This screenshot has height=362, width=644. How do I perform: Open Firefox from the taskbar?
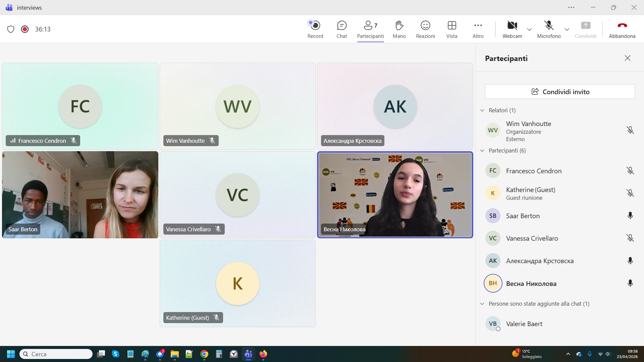pyautogui.click(x=263, y=354)
